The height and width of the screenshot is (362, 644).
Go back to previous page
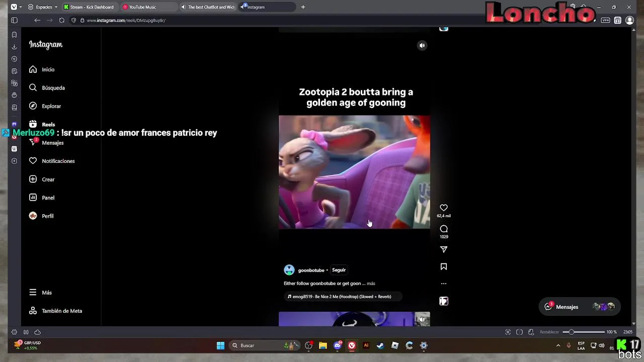point(37,20)
